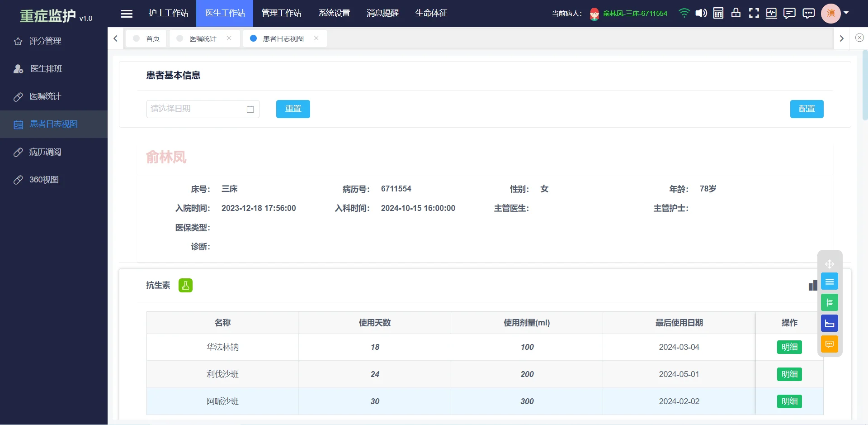Collapse the sidebar with the hamburger menu
This screenshot has height=425, width=868.
[127, 13]
